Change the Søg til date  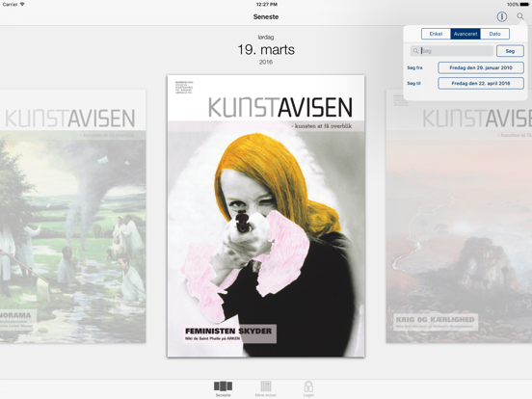[x=481, y=84]
